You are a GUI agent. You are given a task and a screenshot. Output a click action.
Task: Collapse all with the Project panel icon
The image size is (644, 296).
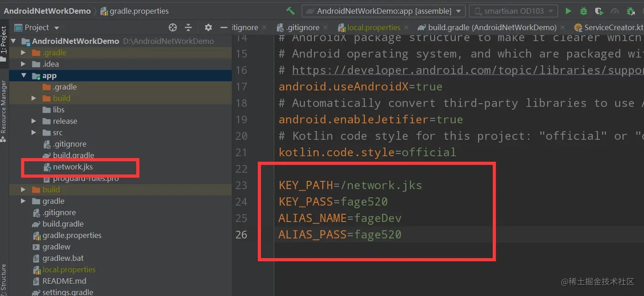[188, 27]
